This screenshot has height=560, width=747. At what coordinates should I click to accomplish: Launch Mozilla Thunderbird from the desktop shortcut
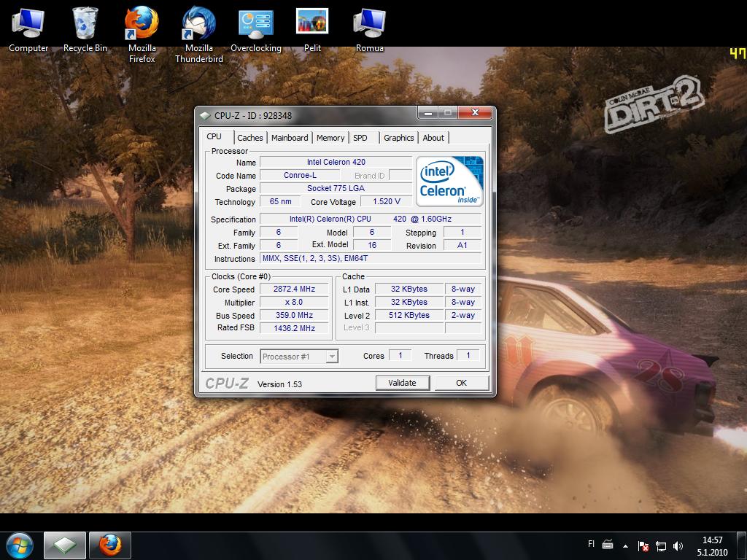point(198,34)
